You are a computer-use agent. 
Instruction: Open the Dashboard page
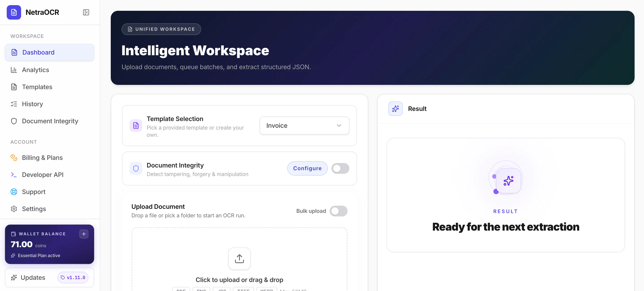(x=50, y=52)
